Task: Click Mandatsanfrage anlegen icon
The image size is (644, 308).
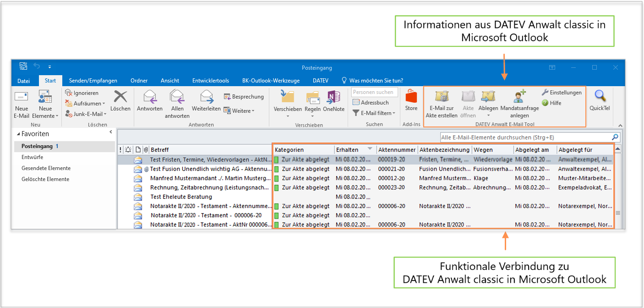Action: pos(519,96)
